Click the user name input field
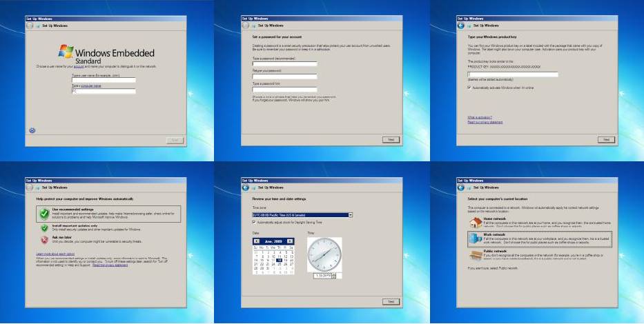 coord(104,81)
